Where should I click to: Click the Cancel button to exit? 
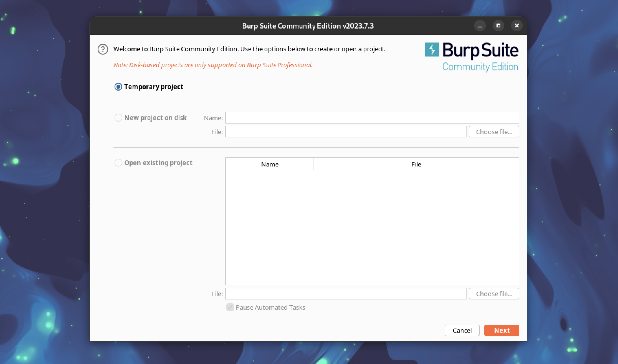(462, 330)
